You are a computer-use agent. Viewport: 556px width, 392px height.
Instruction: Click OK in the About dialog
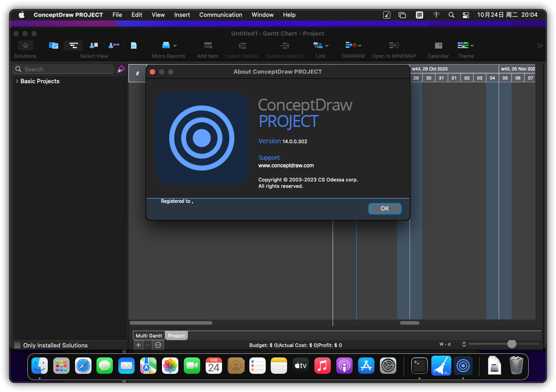(x=385, y=208)
